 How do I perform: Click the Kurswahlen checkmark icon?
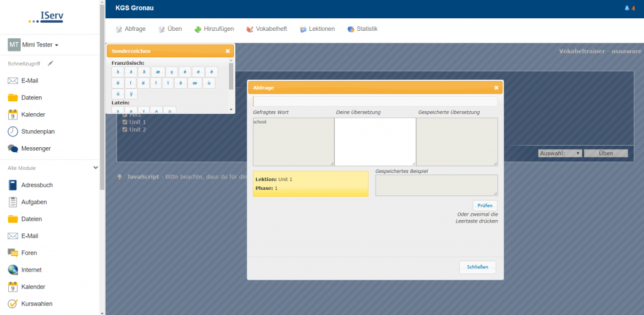tap(13, 304)
